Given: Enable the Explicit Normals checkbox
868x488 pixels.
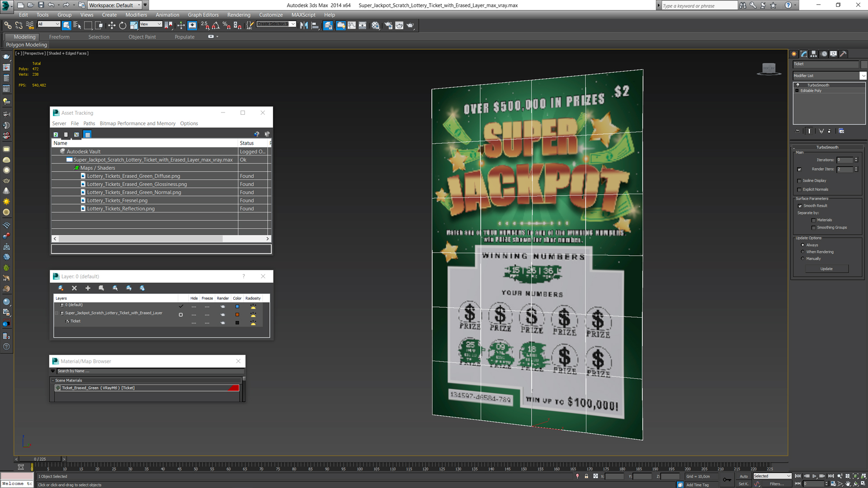Looking at the screenshot, I should pos(799,190).
